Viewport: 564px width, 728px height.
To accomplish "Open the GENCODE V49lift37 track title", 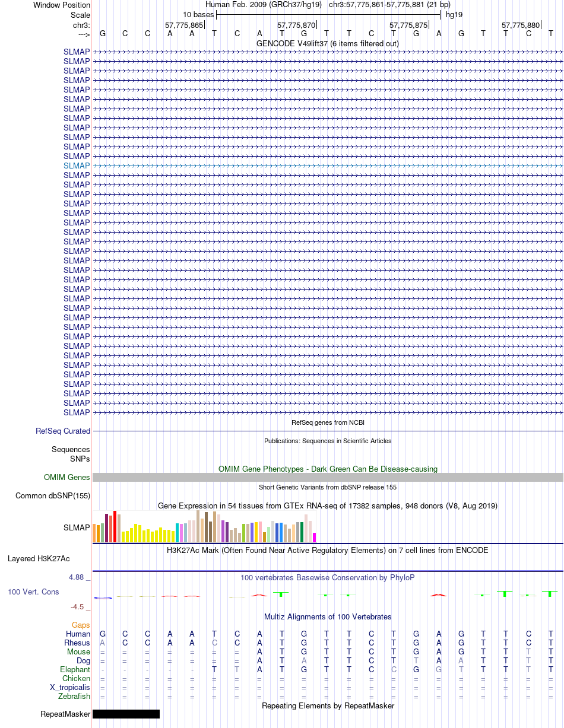I will point(327,43).
